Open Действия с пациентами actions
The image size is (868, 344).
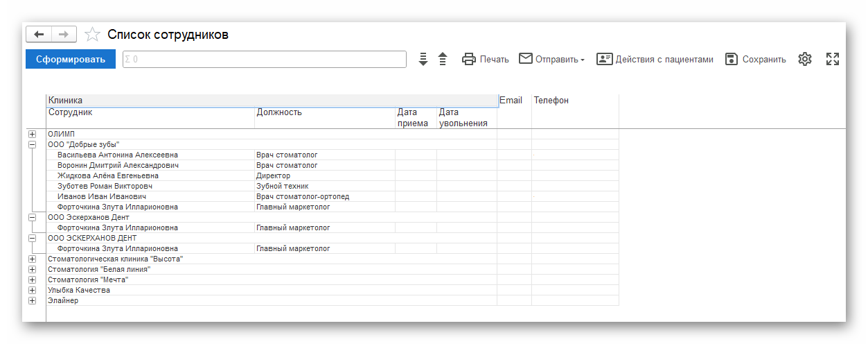655,60
